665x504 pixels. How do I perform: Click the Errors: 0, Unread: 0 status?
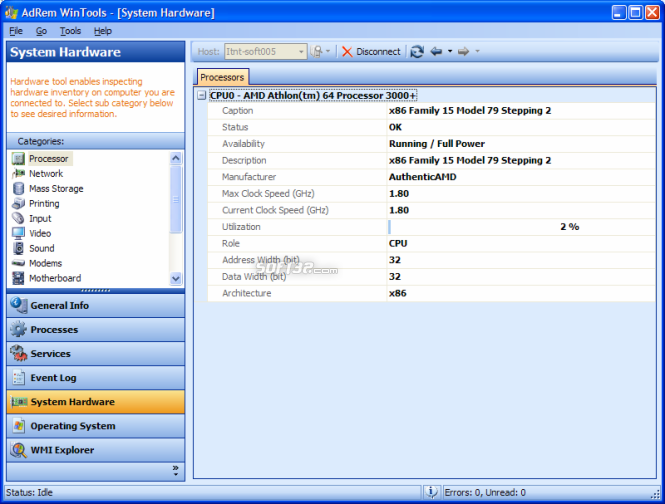(485, 492)
